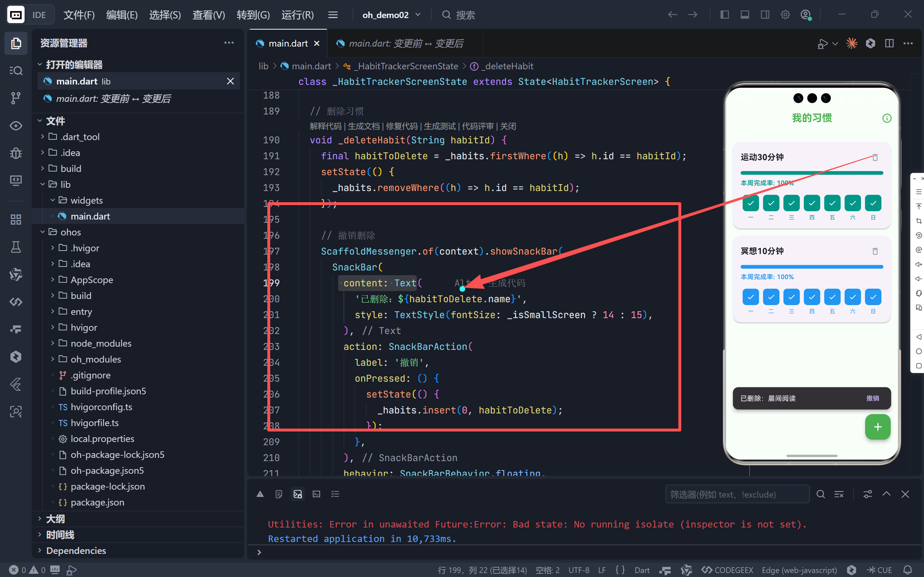Tap the green add habit plus button

pos(877,427)
